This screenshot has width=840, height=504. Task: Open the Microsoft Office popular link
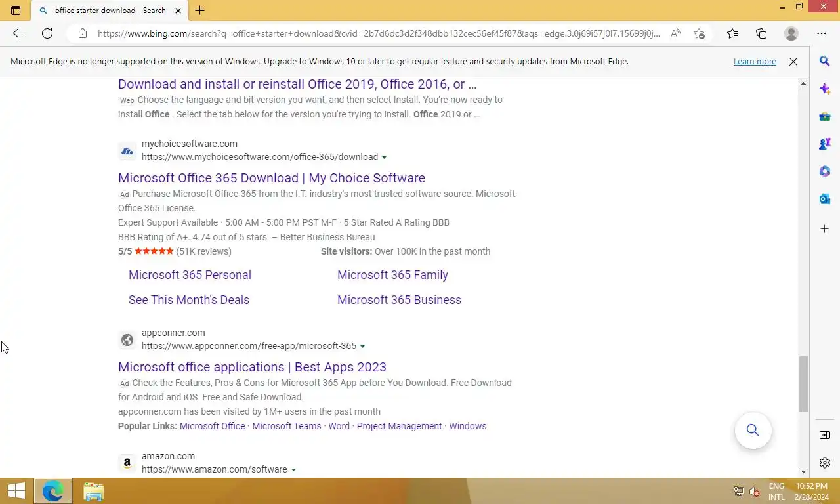point(213,426)
